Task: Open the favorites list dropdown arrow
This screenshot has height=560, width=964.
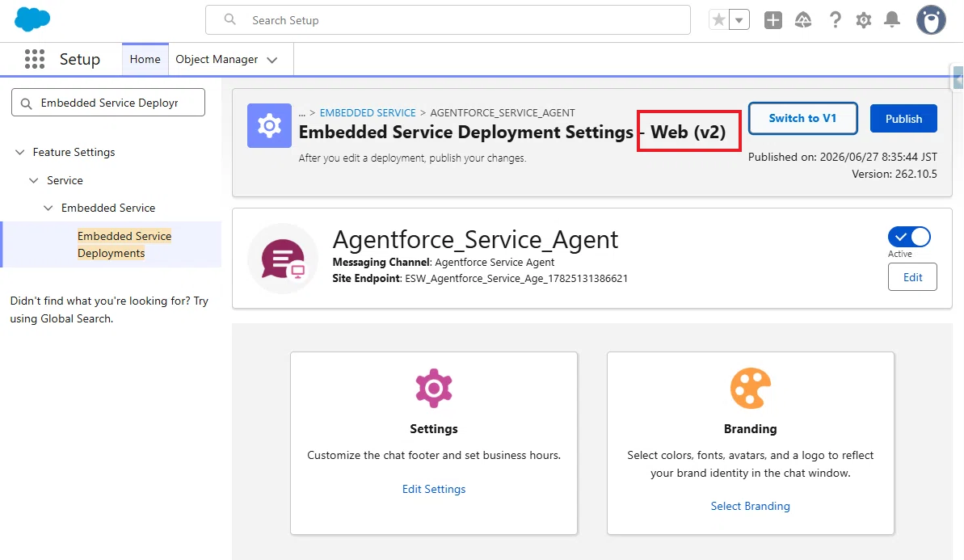Action: pos(739,19)
